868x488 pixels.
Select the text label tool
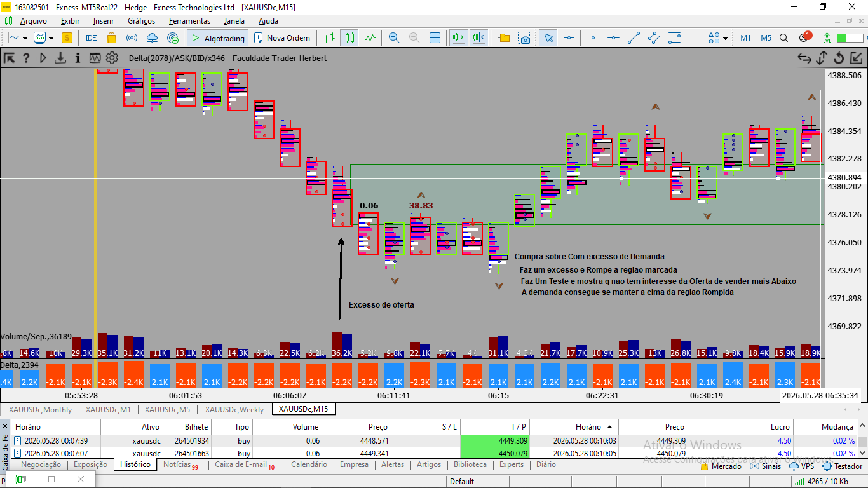[695, 38]
